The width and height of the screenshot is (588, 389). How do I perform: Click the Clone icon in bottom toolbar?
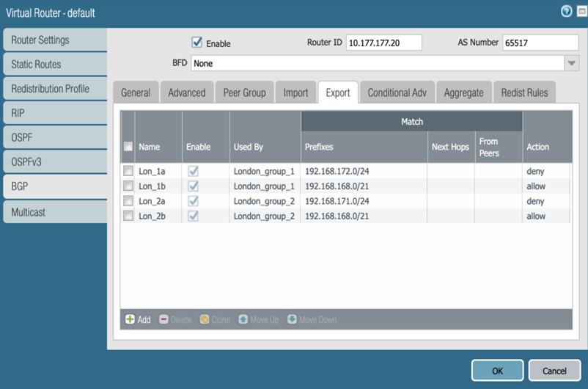coord(205,320)
